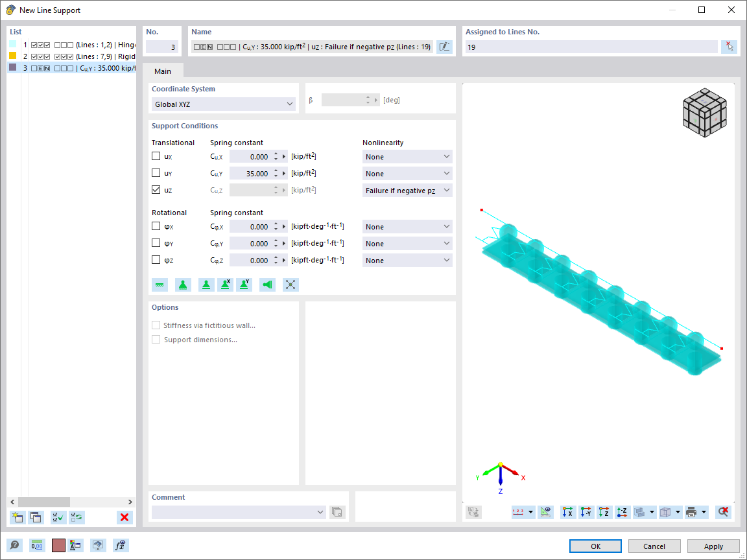Click the visibility ruler with eye icon
747x560 pixels.
545,513
